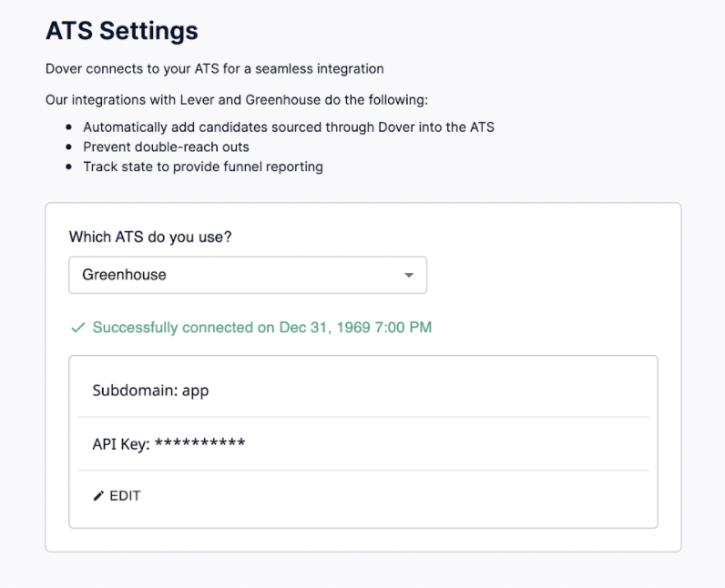This screenshot has width=725, height=588.
Task: Click the green checkmark success icon
Action: click(77, 328)
